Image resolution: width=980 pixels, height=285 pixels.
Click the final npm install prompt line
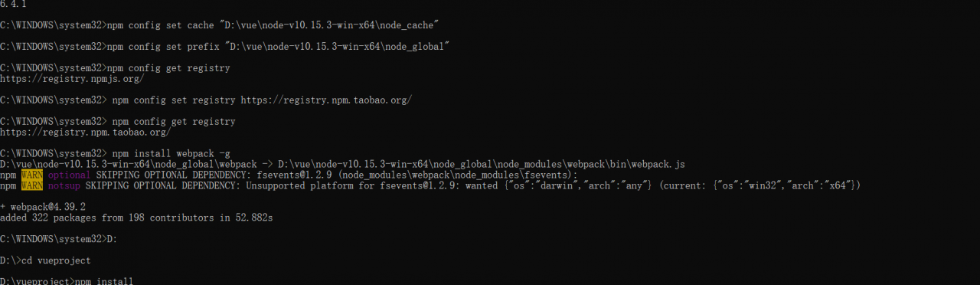(x=67, y=280)
